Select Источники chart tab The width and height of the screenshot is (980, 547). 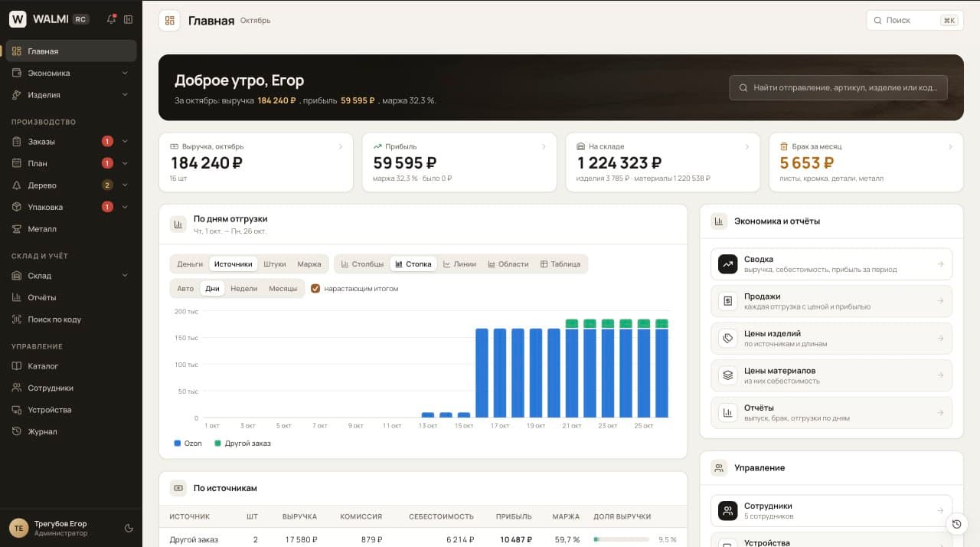(x=233, y=264)
